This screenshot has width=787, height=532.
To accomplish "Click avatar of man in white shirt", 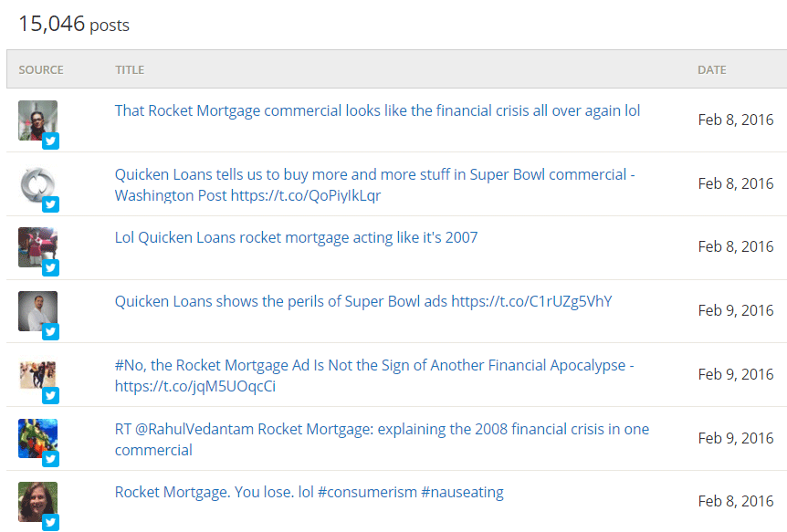I will pyautogui.click(x=37, y=311).
